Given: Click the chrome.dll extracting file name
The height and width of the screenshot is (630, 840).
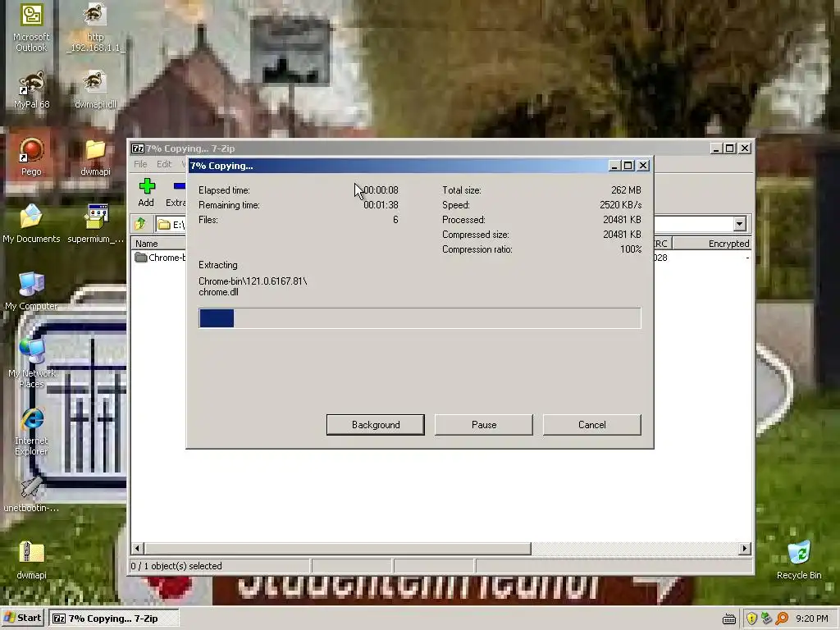Looking at the screenshot, I should click(x=218, y=292).
